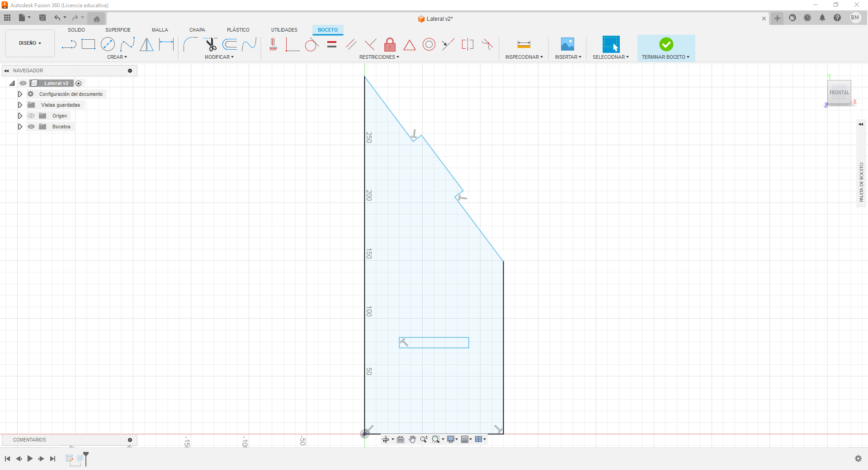Screen dimensions: 868x470
Task: Apply the Coincident constraint
Action: click(x=292, y=44)
